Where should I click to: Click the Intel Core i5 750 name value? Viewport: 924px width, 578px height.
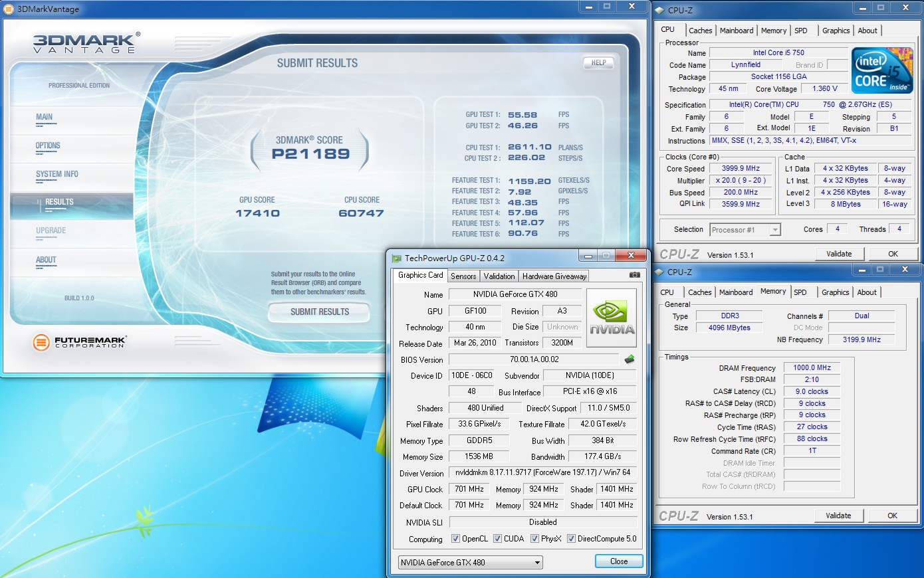[x=778, y=52]
